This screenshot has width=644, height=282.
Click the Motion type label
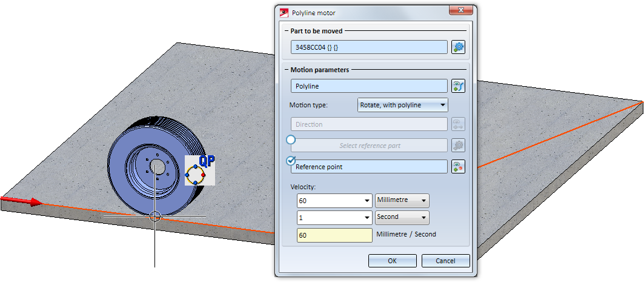click(308, 105)
